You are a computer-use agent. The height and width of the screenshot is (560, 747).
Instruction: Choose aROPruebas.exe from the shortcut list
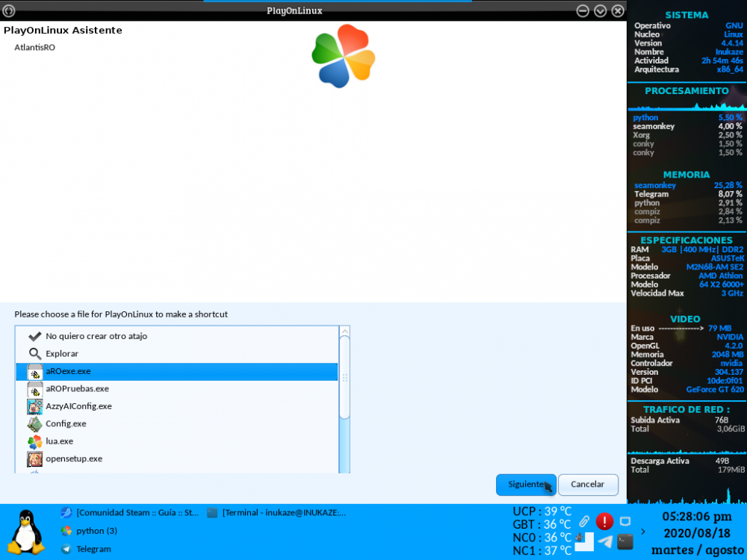click(x=77, y=389)
